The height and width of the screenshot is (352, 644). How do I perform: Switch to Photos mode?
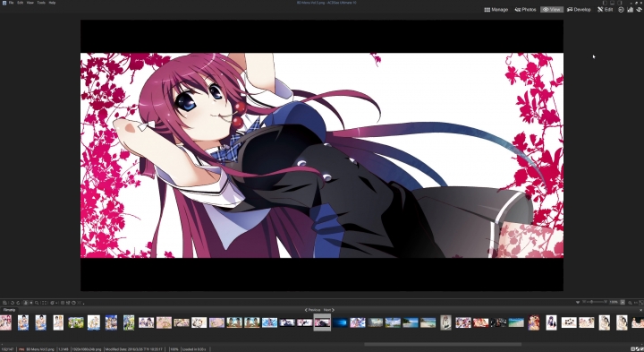(525, 10)
